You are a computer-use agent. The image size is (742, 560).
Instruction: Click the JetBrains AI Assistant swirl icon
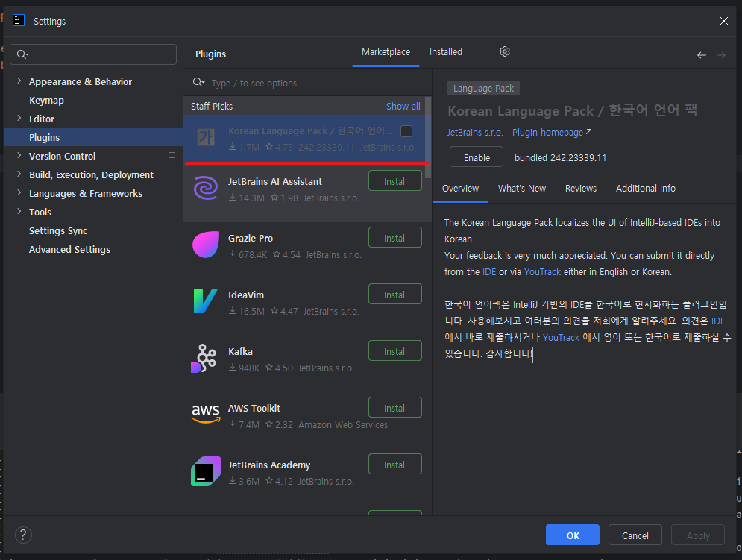[206, 188]
